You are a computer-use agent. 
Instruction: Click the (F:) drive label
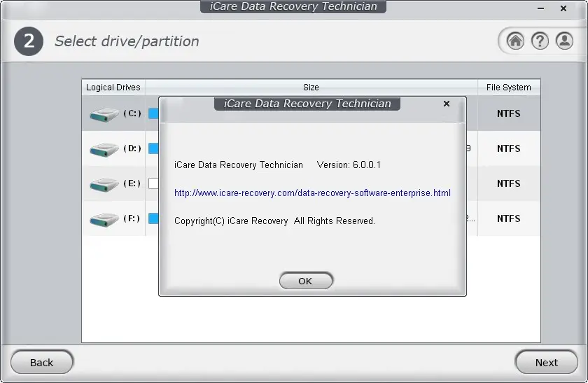click(x=132, y=218)
